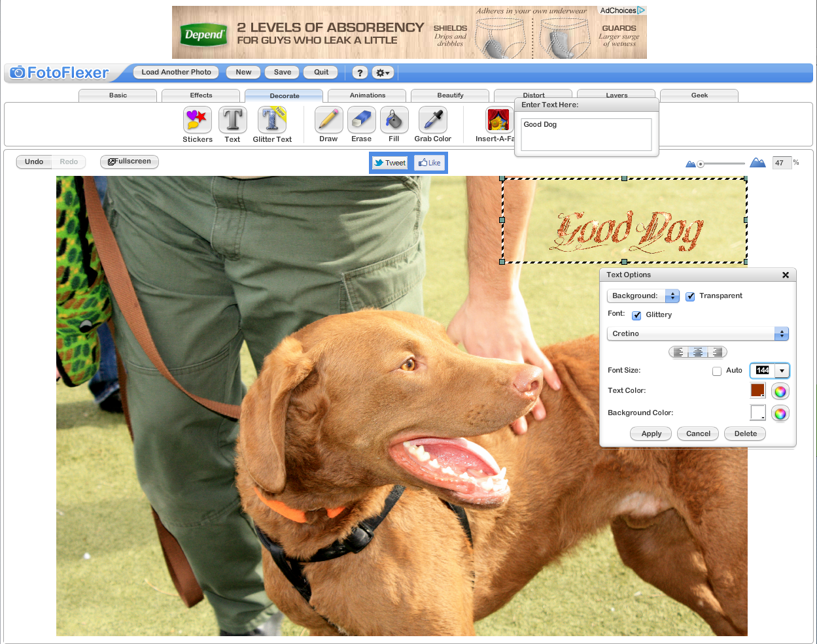Enable Auto font size checkbox
The height and width of the screenshot is (644, 817).
pyautogui.click(x=717, y=371)
